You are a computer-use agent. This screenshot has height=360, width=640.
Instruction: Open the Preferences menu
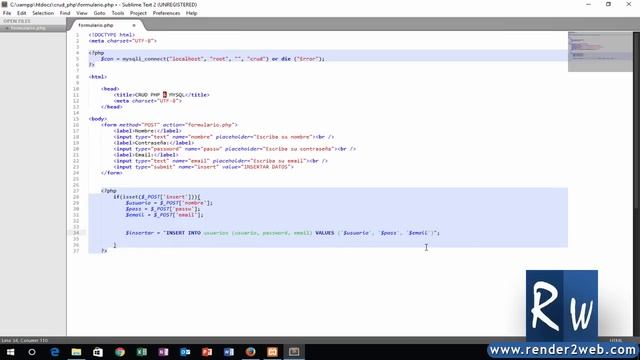[166, 13]
